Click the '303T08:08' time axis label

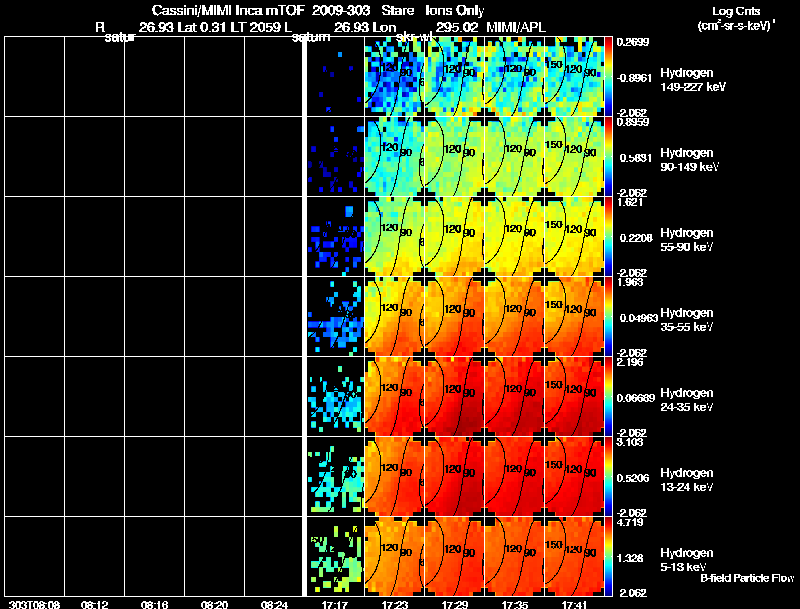(34, 604)
